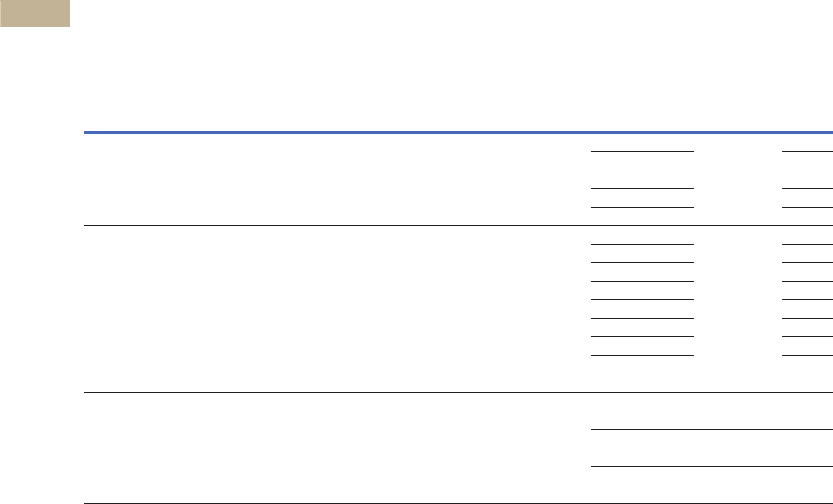Image resolution: width=833 pixels, height=504 pixels.
Task: Select third blank field in top section, left column
Action: point(643,188)
